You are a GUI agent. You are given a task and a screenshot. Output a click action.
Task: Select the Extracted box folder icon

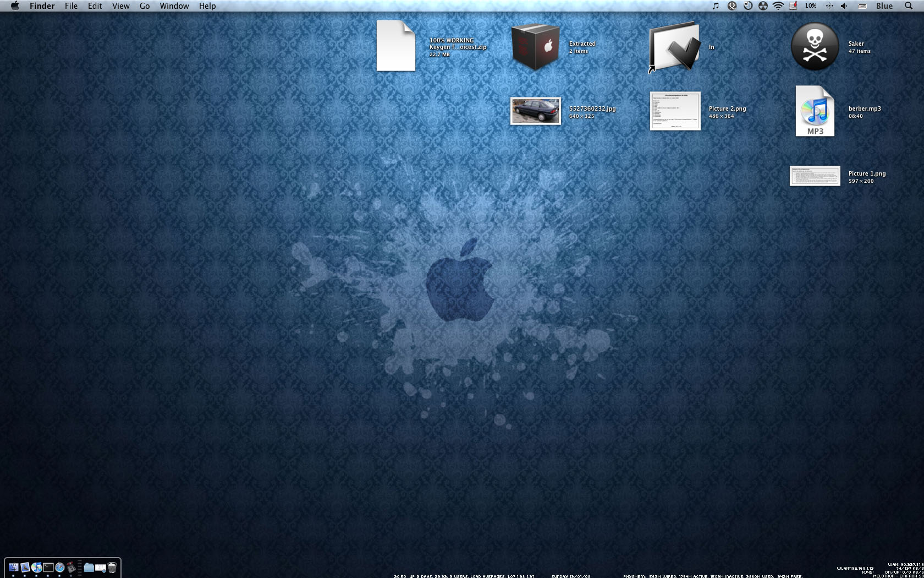(x=536, y=47)
